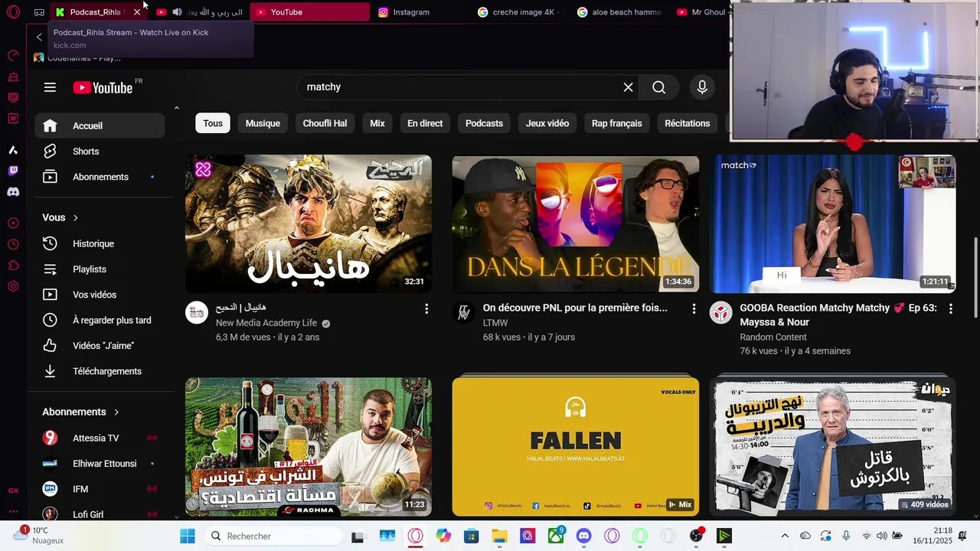The width and height of the screenshot is (980, 551).
Task: Open Téléchargements in sidebar
Action: [x=100, y=371]
